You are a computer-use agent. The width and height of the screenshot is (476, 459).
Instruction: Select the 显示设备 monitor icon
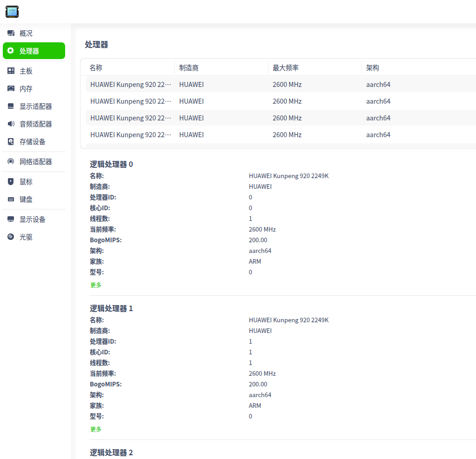pyautogui.click(x=11, y=219)
